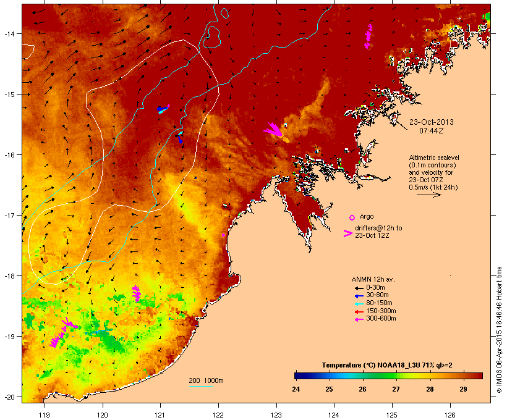
Task: Click the 300-600m depth label
Action: 381,319
